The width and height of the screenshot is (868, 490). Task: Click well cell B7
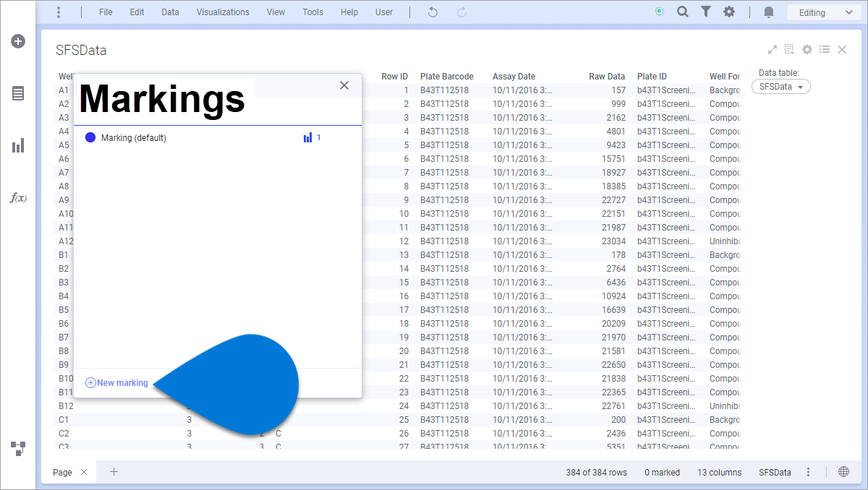click(64, 338)
